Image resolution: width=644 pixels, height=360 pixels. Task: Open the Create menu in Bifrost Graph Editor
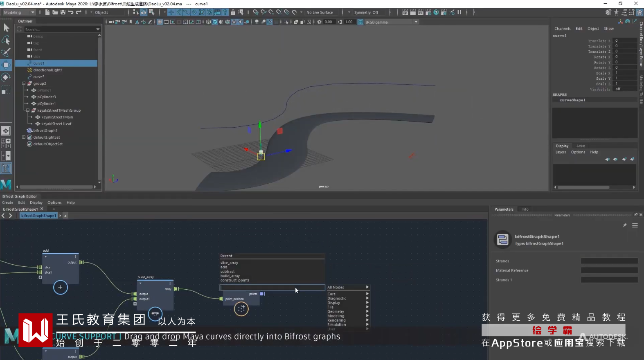click(x=8, y=202)
